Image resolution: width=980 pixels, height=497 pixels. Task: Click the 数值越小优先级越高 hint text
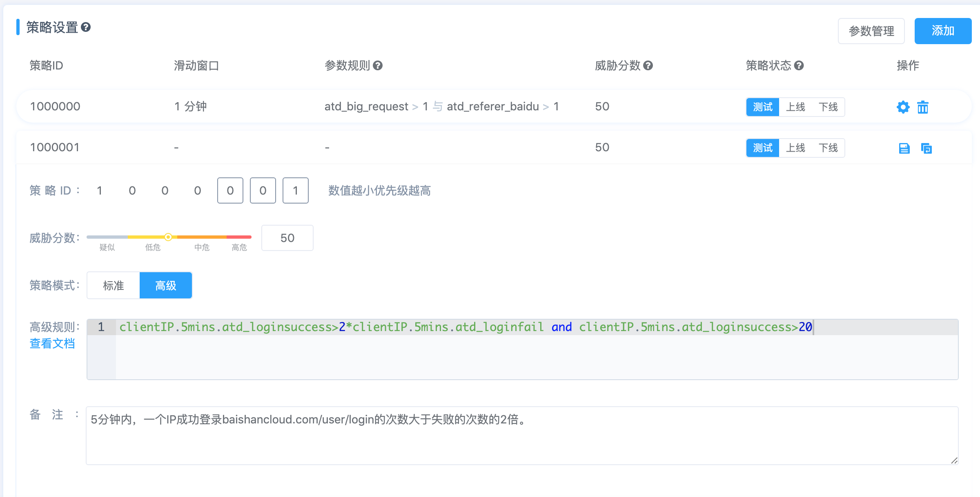click(380, 190)
